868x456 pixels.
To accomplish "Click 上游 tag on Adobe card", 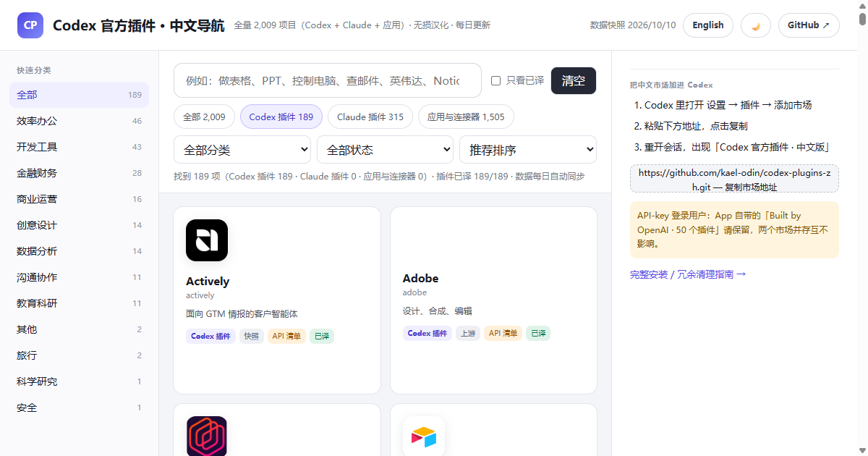I will click(x=468, y=333).
